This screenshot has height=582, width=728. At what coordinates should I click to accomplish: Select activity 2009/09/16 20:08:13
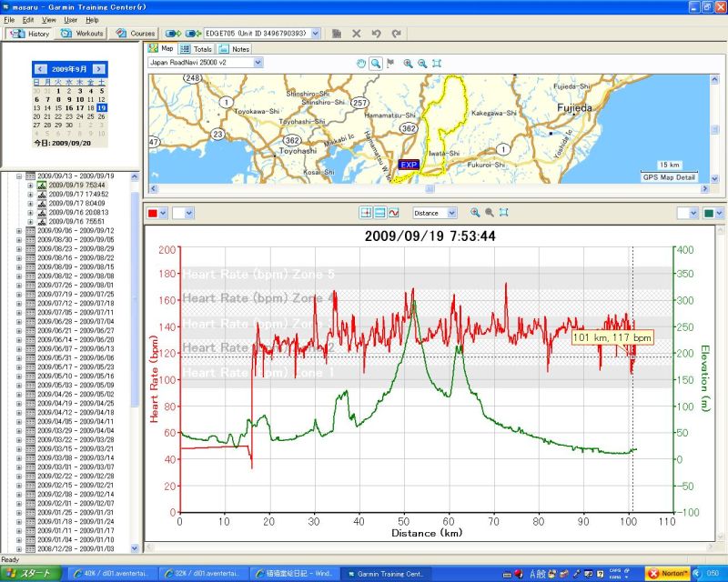pos(78,212)
